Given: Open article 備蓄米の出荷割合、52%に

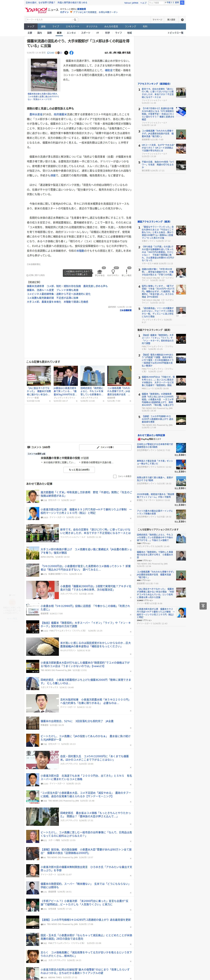Looking at the screenshot, I should click(x=77, y=721).
